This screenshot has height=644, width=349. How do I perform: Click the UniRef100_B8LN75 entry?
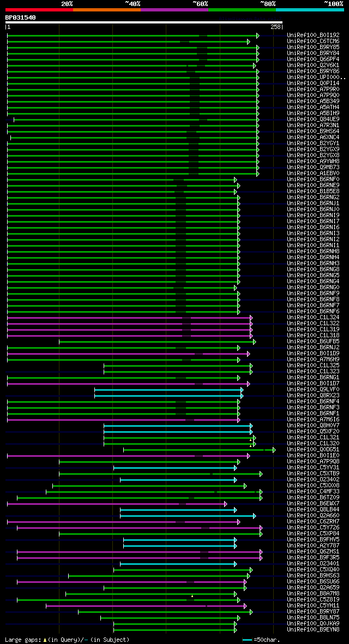313,617
